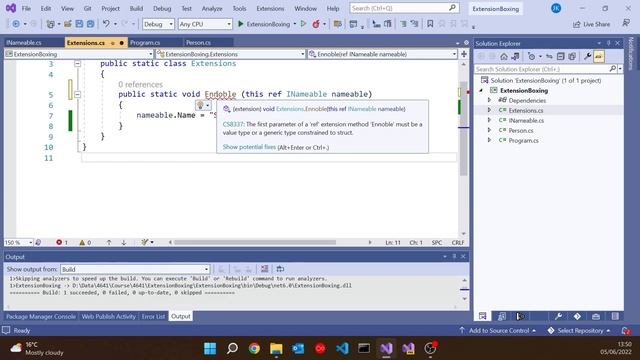Click Visual Studio Code icon in taskbar
Viewport: 640px width, 360px height.
342,348
